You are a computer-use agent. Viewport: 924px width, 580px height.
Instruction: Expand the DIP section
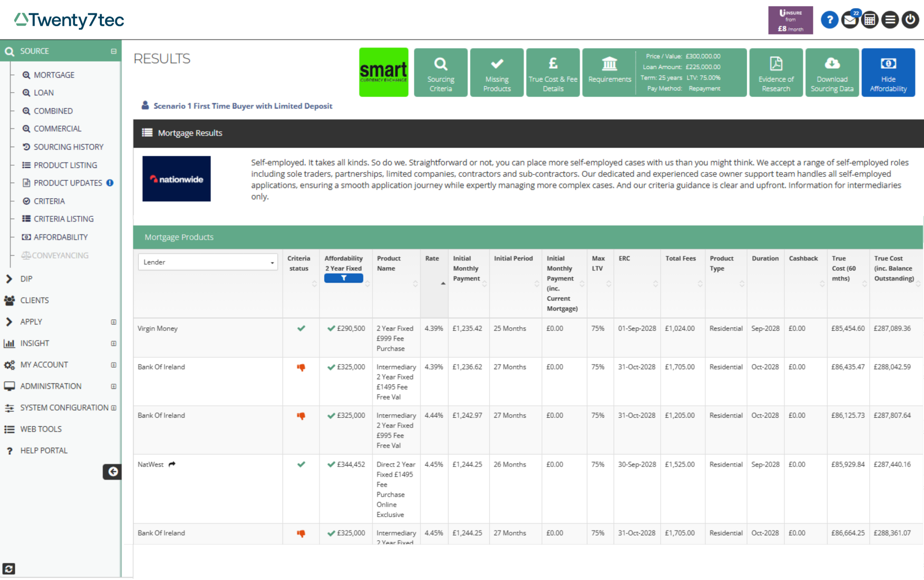pyautogui.click(x=9, y=279)
